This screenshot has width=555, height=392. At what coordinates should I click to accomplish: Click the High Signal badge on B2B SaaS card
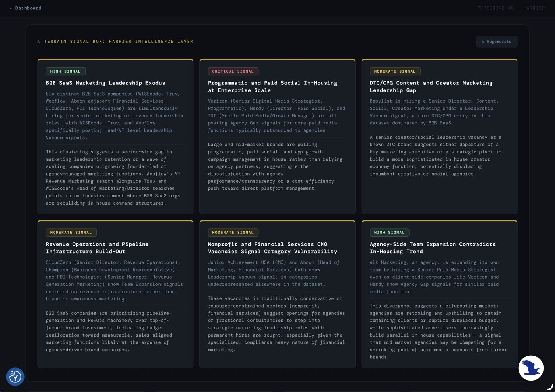tap(65, 71)
